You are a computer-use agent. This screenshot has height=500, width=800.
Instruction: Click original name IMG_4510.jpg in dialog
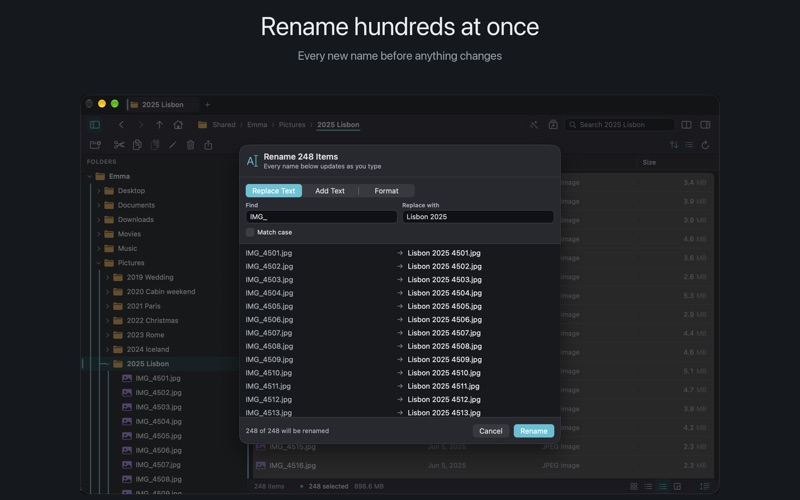[x=268, y=373]
